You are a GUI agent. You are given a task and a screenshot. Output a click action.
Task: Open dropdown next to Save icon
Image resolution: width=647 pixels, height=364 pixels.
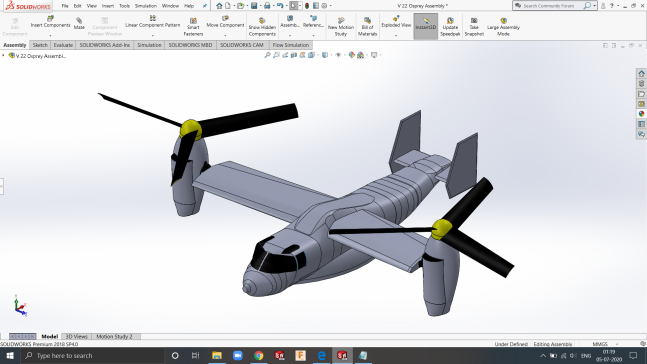tap(260, 6)
